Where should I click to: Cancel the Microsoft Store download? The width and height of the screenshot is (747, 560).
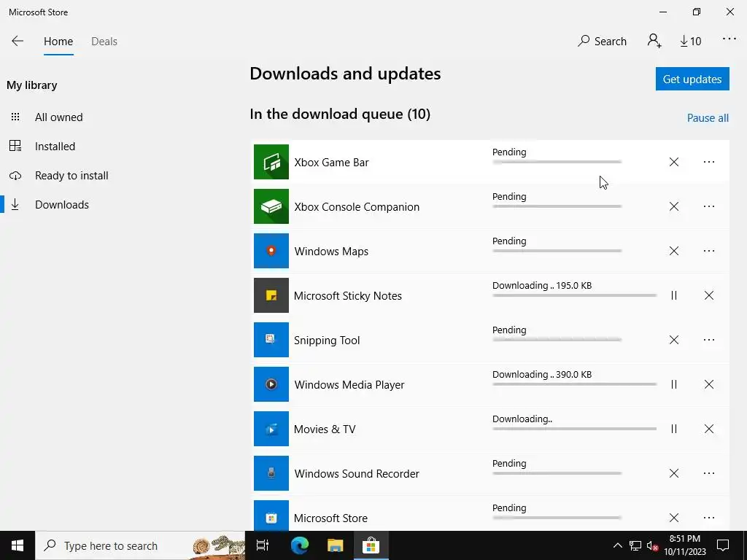pos(673,518)
